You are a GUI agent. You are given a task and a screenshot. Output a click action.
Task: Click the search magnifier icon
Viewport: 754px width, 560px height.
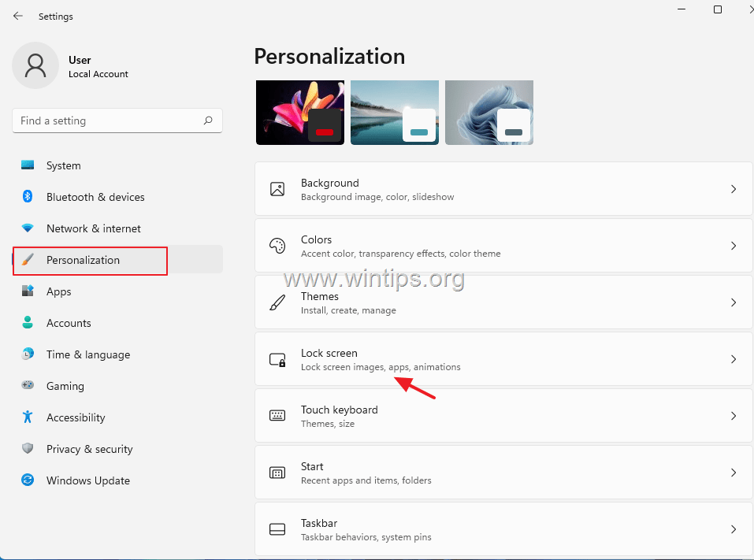[x=208, y=121]
